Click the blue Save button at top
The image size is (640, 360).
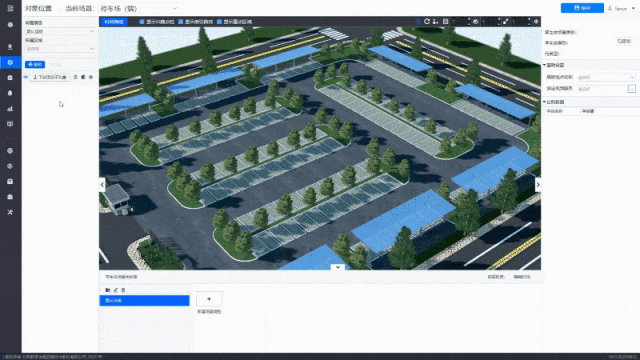[582, 8]
